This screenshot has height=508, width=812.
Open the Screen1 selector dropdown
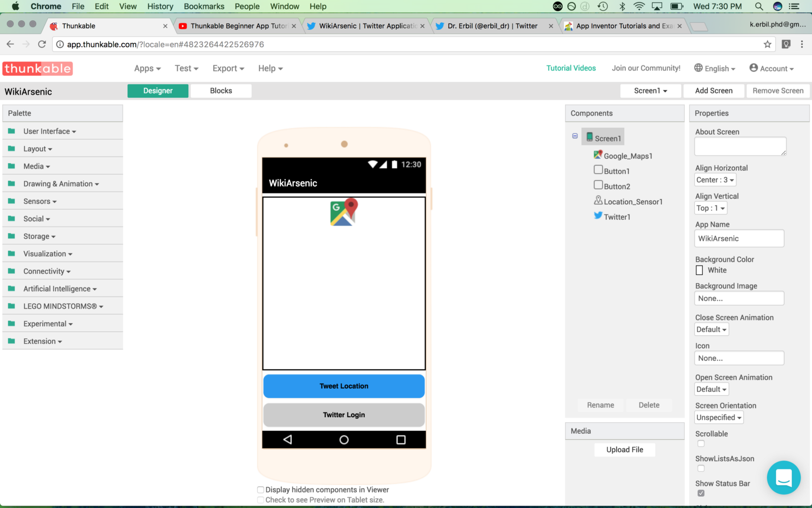pos(651,91)
